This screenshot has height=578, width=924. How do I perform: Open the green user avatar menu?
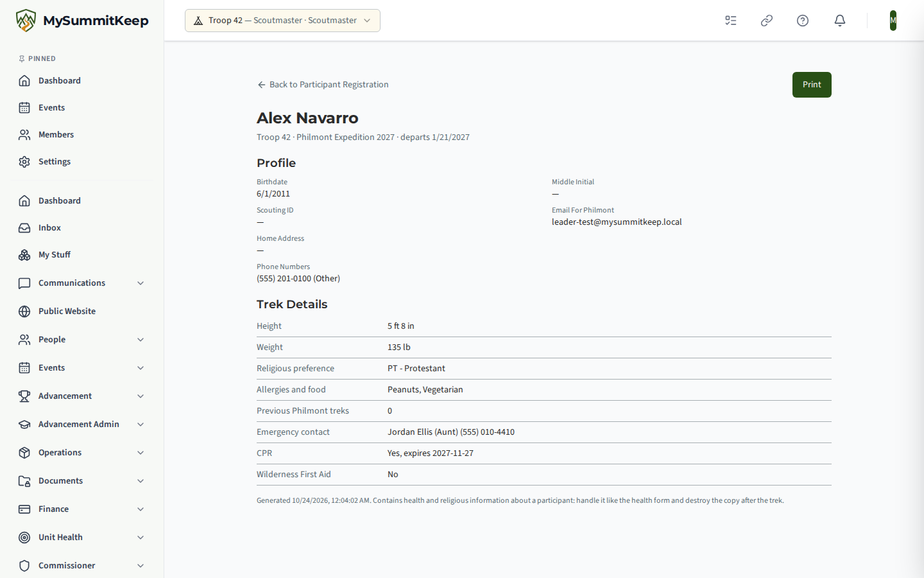pyautogui.click(x=893, y=21)
